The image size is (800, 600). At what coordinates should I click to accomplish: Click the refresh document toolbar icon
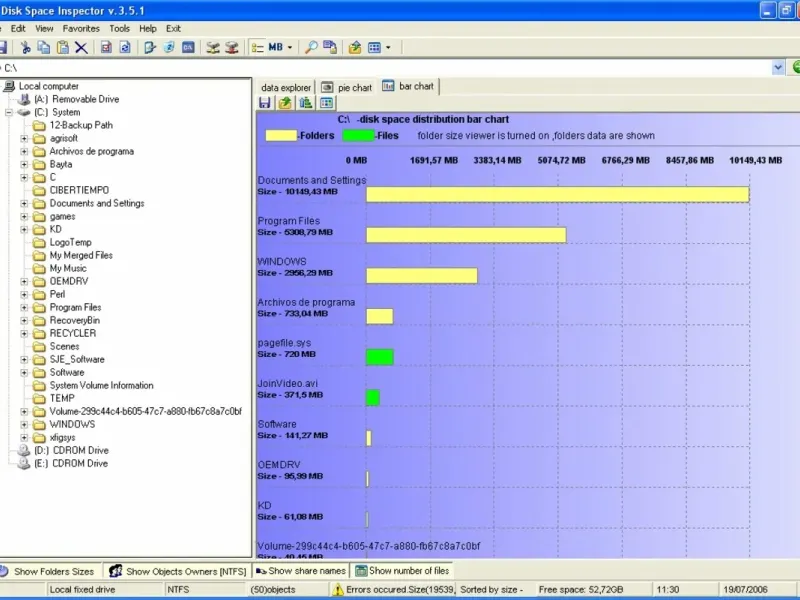tap(125, 47)
